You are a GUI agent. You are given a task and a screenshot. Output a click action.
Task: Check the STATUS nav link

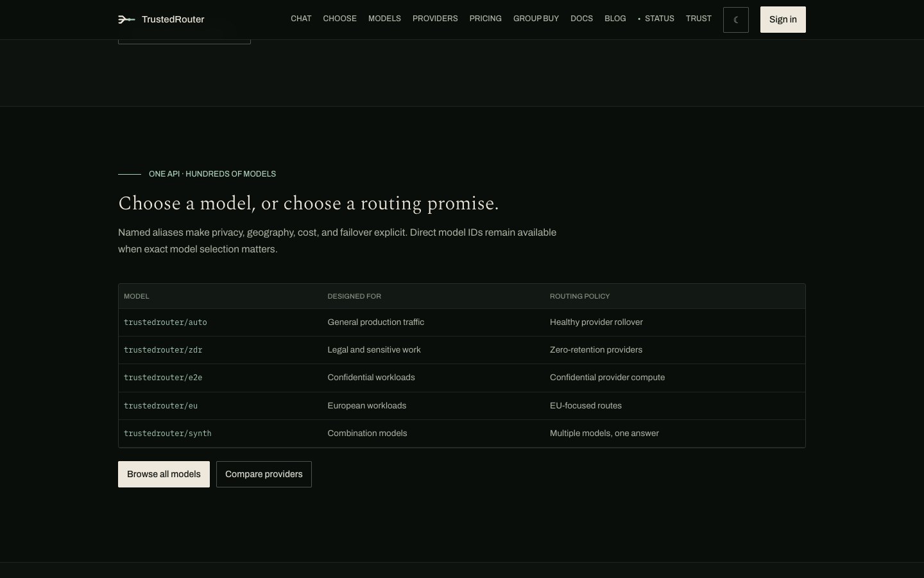tap(656, 19)
